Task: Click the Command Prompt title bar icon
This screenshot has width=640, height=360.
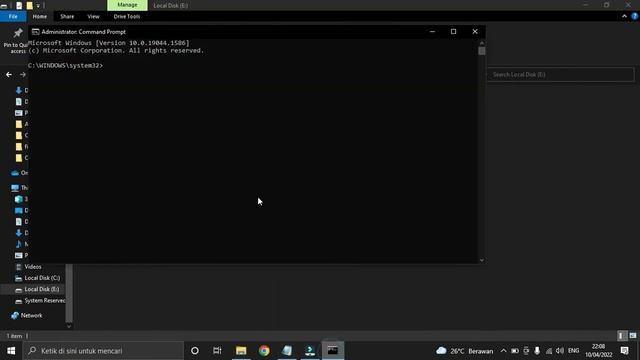Action: coord(36,31)
